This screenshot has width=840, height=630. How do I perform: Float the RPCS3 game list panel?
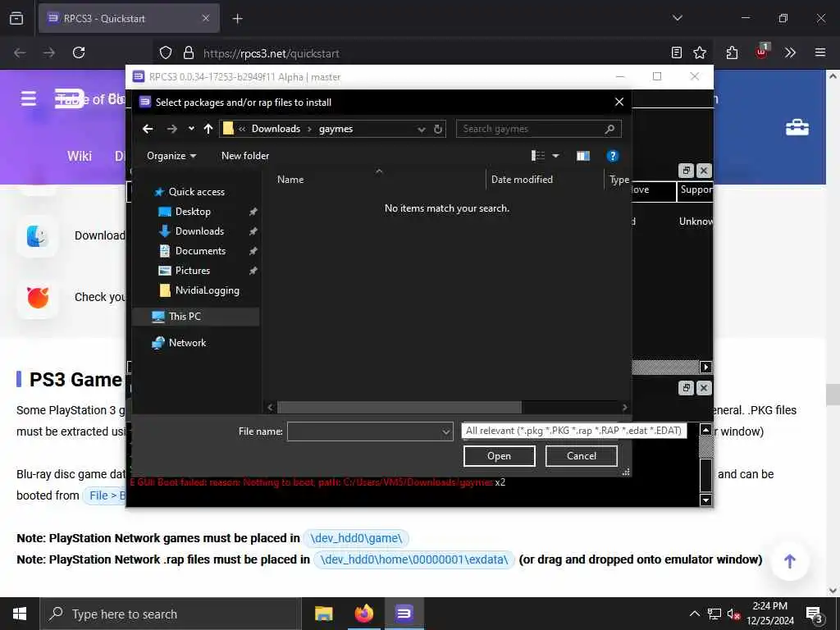pyautogui.click(x=686, y=171)
